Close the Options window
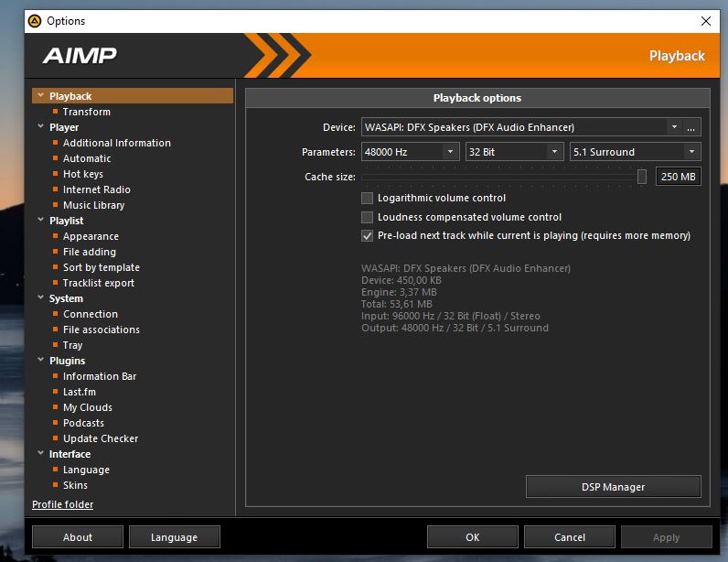 [x=706, y=21]
